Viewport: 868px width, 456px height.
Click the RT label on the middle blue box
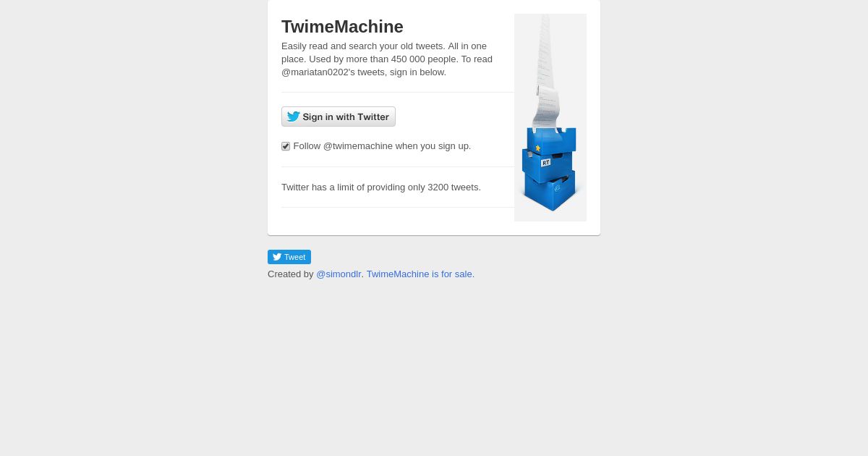545,163
